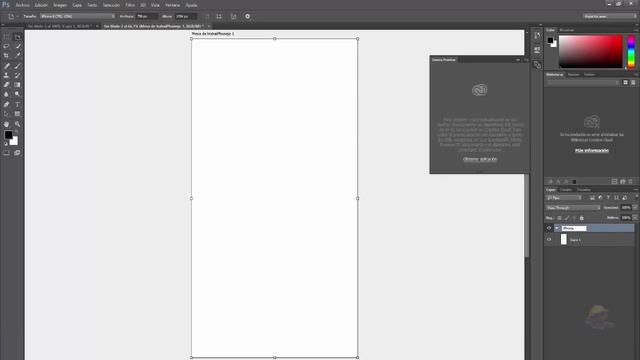Open the workspace switcher dropdown

pos(610,16)
